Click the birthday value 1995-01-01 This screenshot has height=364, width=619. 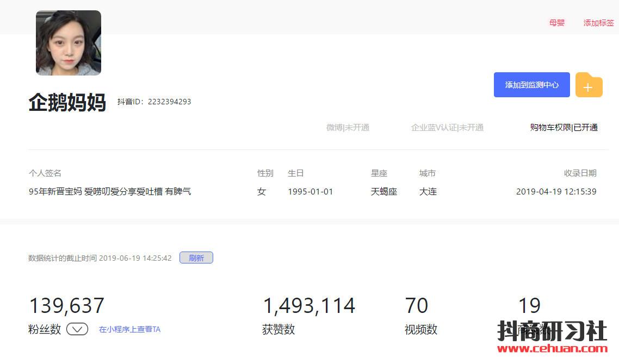pyautogui.click(x=310, y=192)
